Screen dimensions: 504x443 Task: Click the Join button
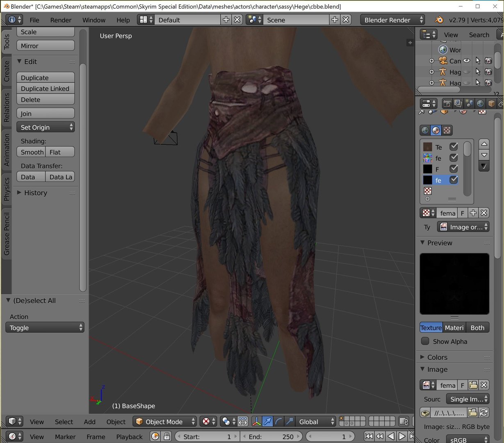(46, 113)
